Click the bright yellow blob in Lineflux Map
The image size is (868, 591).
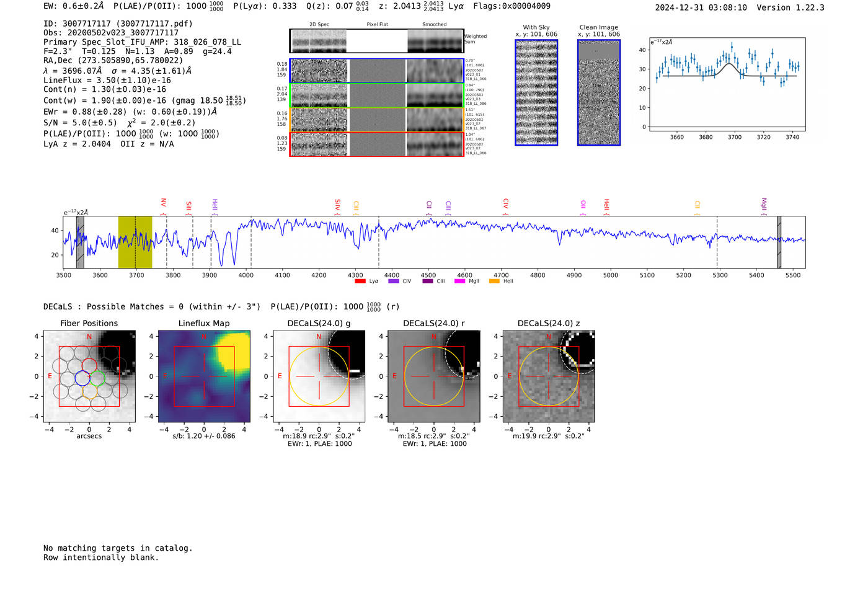[x=234, y=351]
